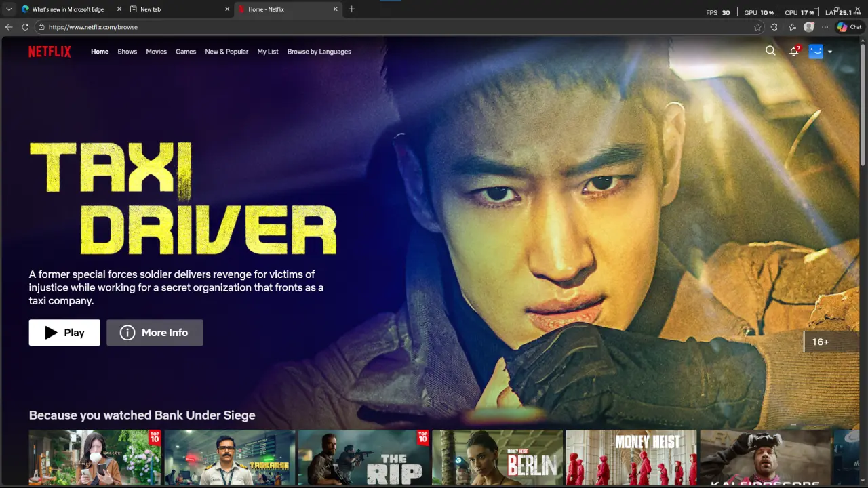Open My List in Netflix navigation
The image size is (868, 488).
[x=268, y=52]
